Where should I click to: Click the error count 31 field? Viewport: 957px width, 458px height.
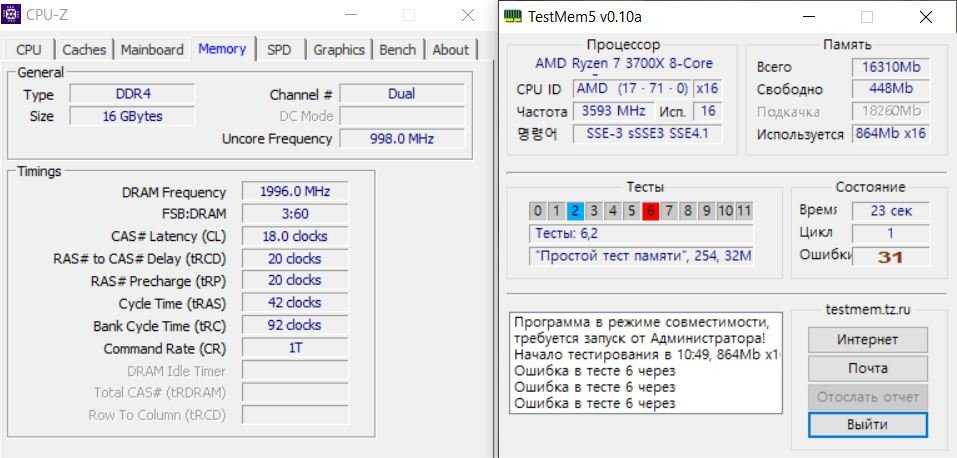(889, 256)
